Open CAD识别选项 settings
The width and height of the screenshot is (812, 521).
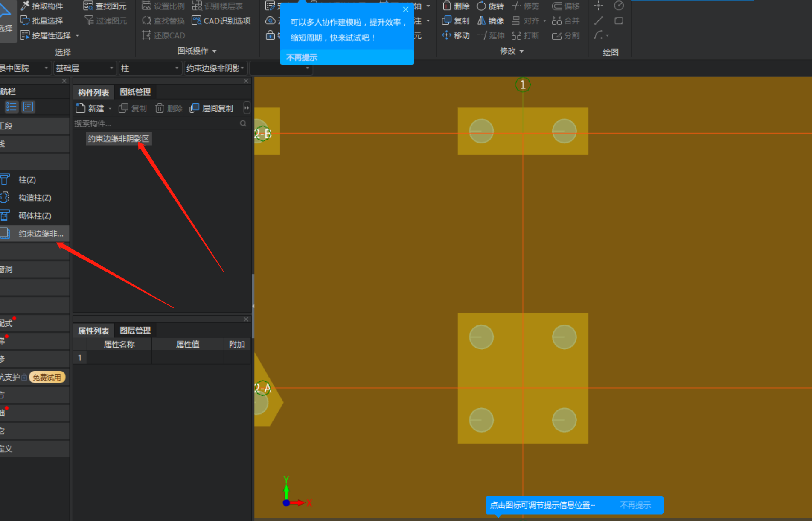coord(221,20)
